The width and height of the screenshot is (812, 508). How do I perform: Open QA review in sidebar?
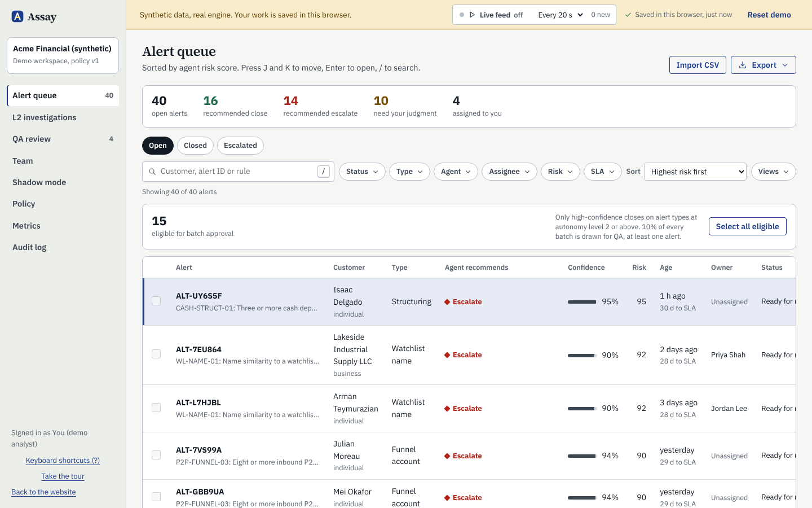[63, 139]
